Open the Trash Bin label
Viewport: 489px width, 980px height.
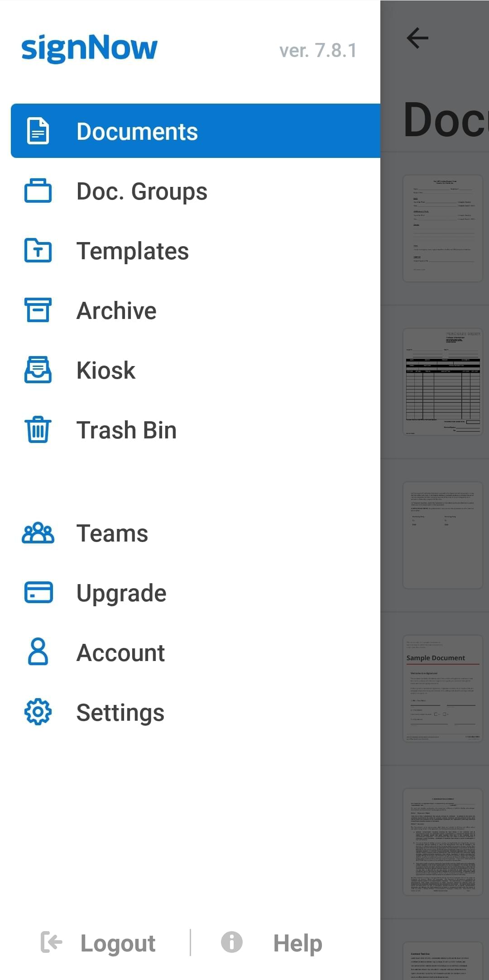[126, 430]
